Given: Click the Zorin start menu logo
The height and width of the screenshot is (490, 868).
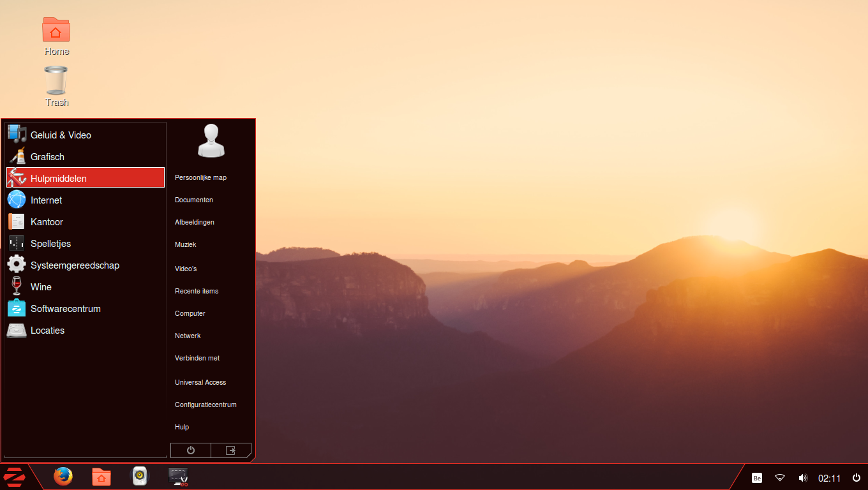Looking at the screenshot, I should [x=14, y=477].
